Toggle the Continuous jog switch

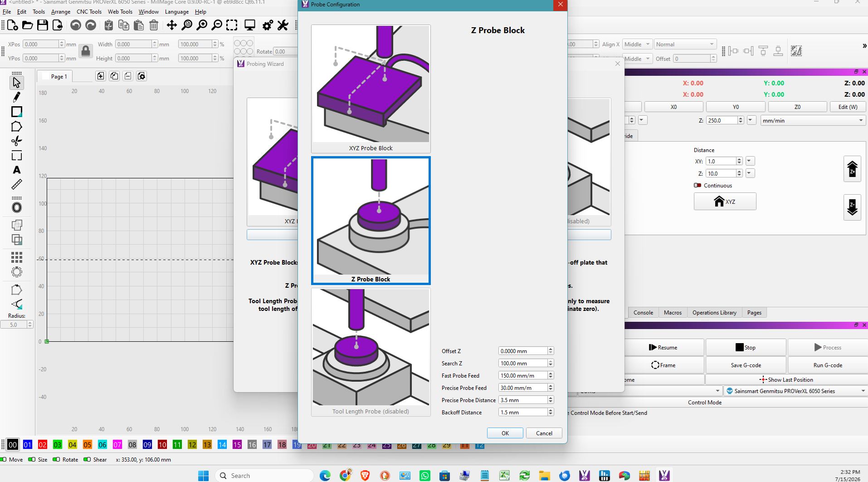(697, 185)
